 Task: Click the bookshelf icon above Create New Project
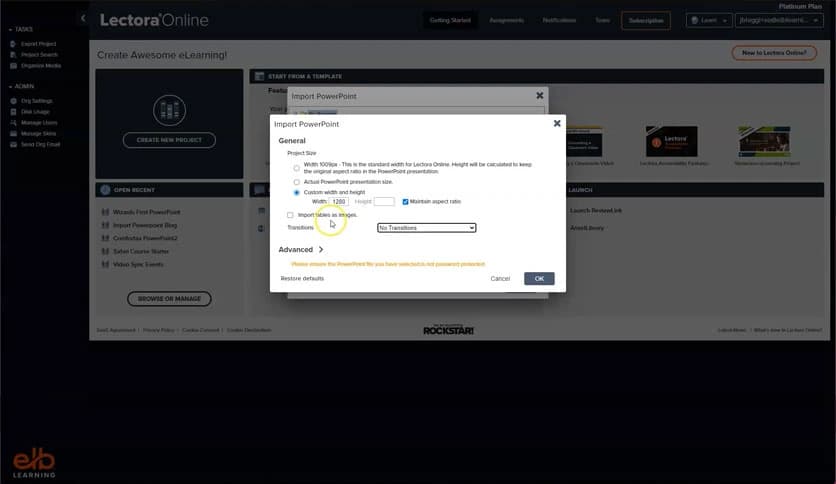[169, 110]
